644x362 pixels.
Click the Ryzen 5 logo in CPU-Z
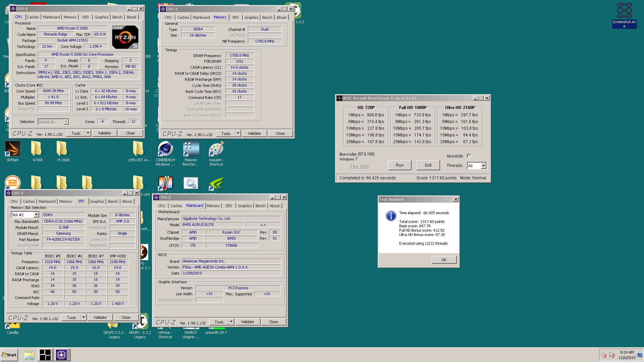[125, 37]
